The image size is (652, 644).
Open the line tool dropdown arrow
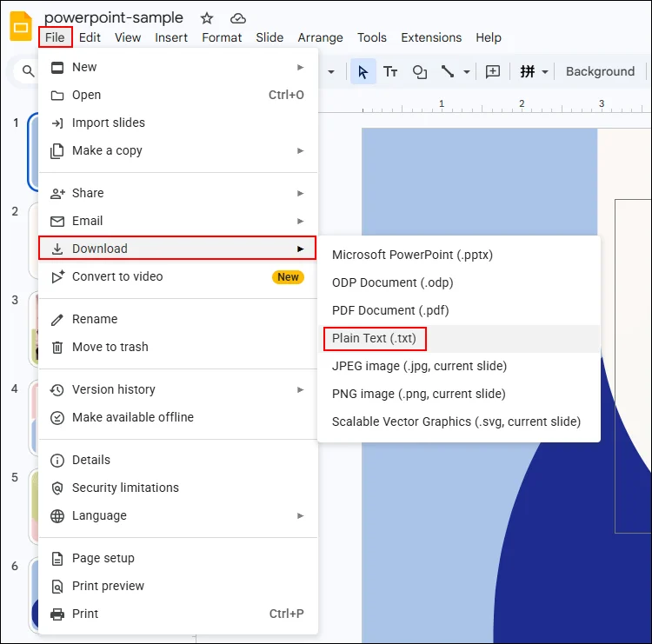pyautogui.click(x=467, y=72)
